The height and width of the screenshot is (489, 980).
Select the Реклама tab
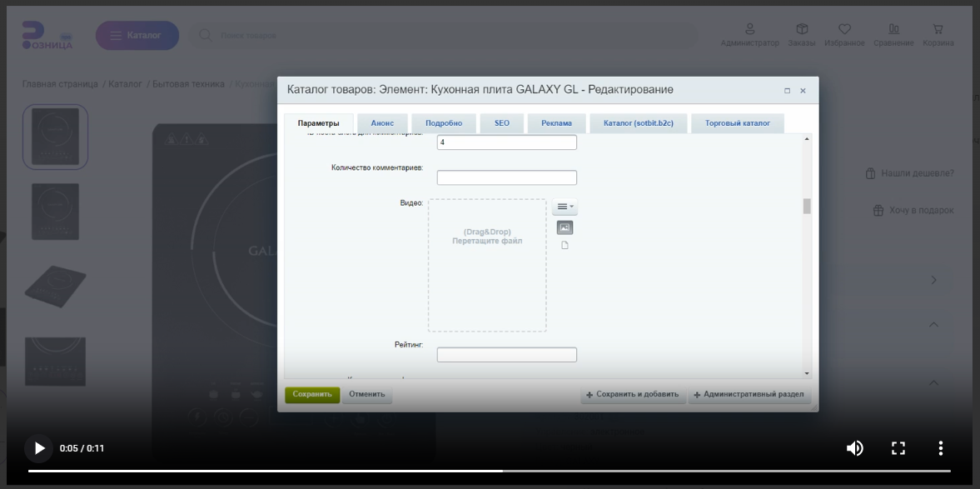557,123
